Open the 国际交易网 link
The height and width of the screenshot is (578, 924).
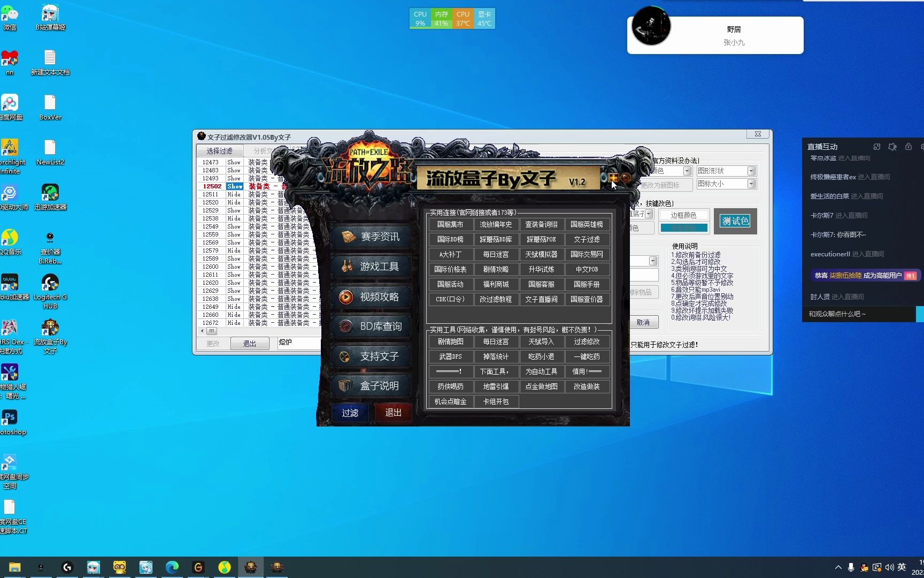coord(587,254)
